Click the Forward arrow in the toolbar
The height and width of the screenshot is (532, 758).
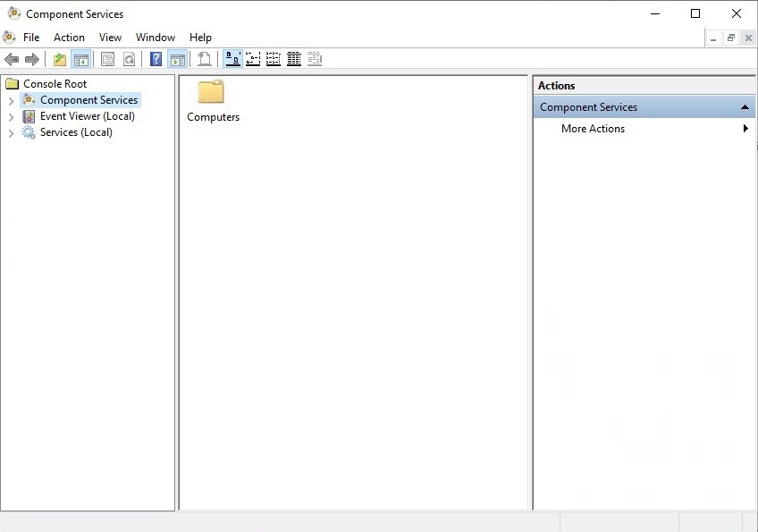coord(32,60)
